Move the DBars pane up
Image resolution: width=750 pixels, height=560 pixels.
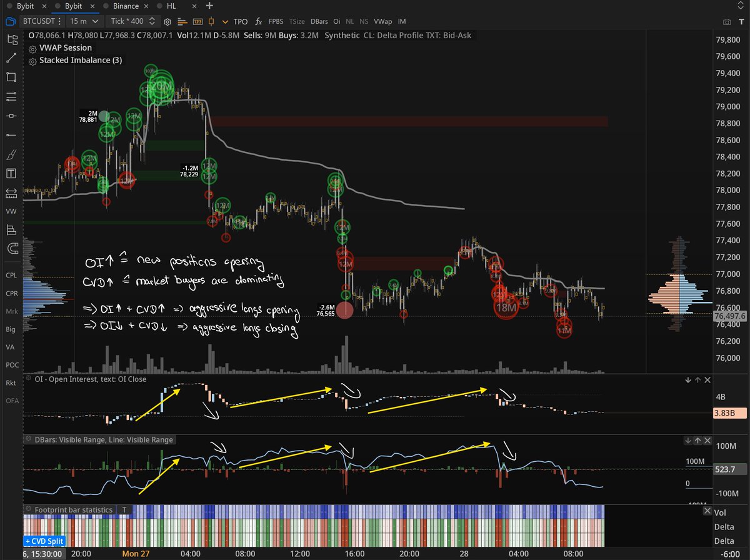click(697, 440)
